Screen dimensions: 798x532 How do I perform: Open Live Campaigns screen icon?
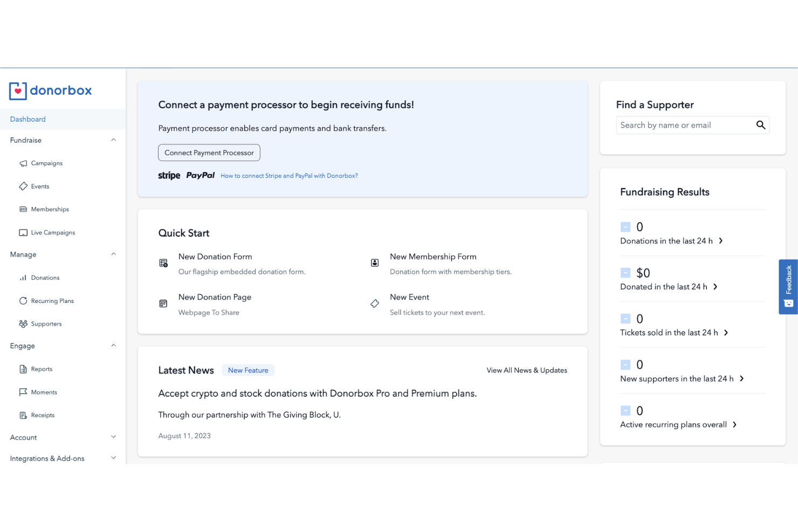pos(23,232)
